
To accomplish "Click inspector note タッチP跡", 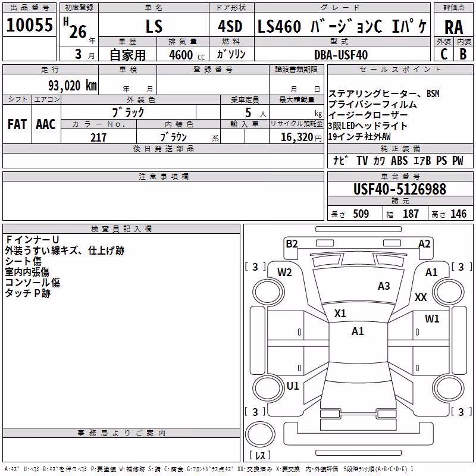I will coord(27,293).
